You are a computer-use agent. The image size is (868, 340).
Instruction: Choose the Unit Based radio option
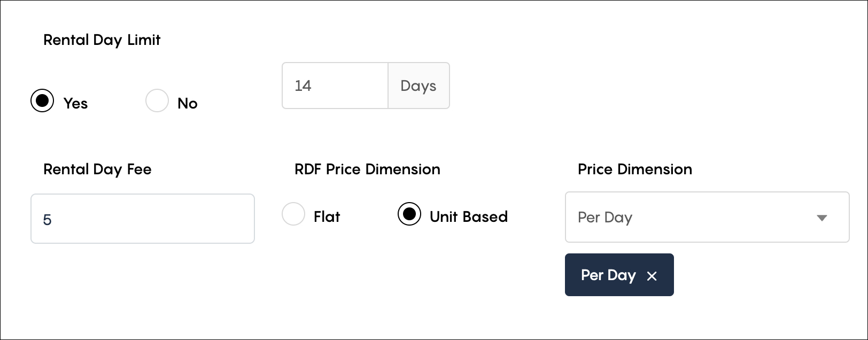click(x=409, y=214)
